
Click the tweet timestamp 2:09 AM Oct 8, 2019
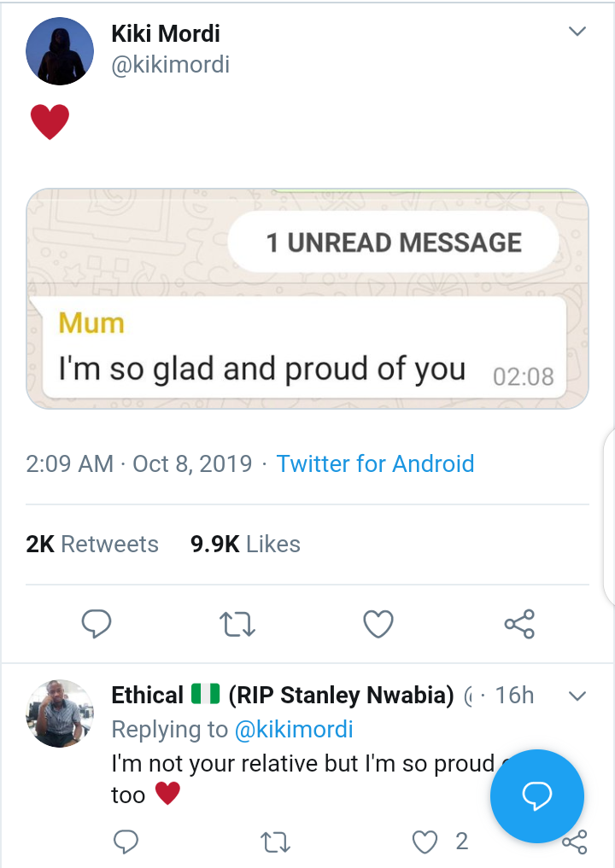[x=139, y=463]
